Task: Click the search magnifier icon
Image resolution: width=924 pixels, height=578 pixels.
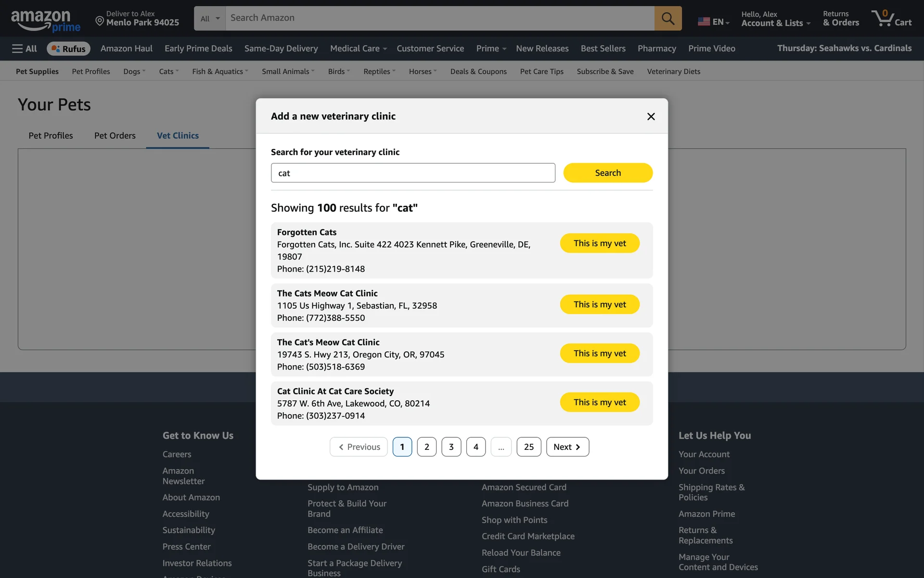Action: coord(667,18)
